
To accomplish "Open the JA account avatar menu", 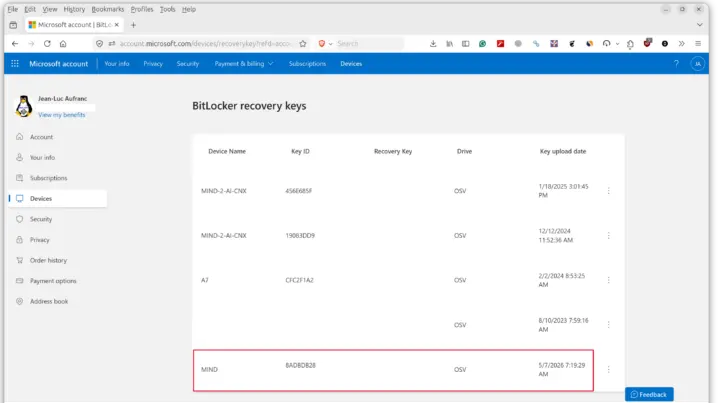I will point(698,64).
